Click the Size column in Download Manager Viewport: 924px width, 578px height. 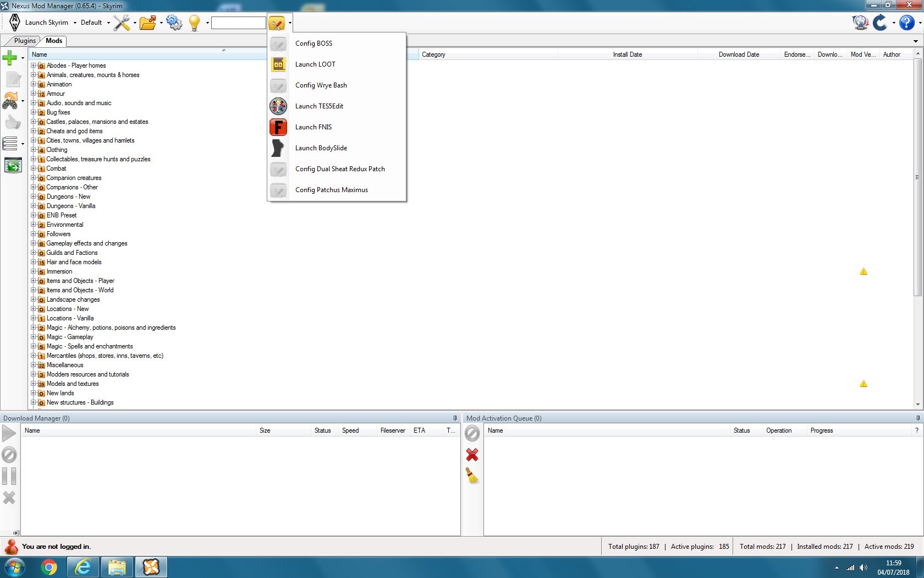(x=283, y=430)
